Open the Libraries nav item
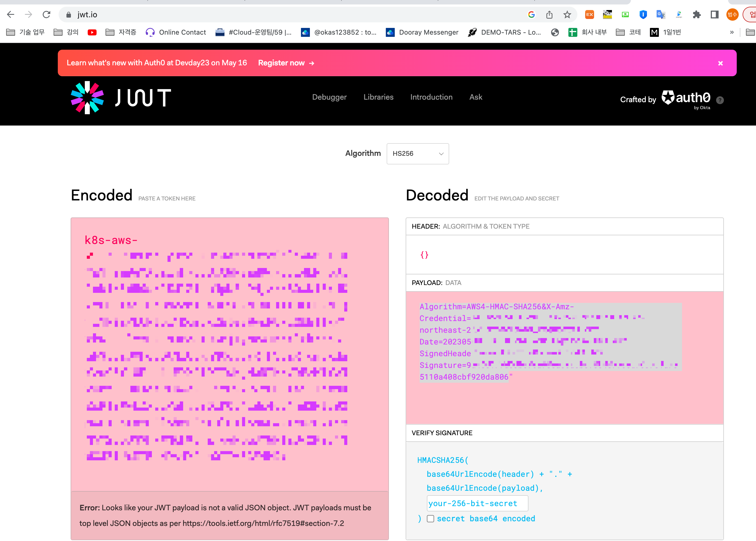 pos(378,97)
